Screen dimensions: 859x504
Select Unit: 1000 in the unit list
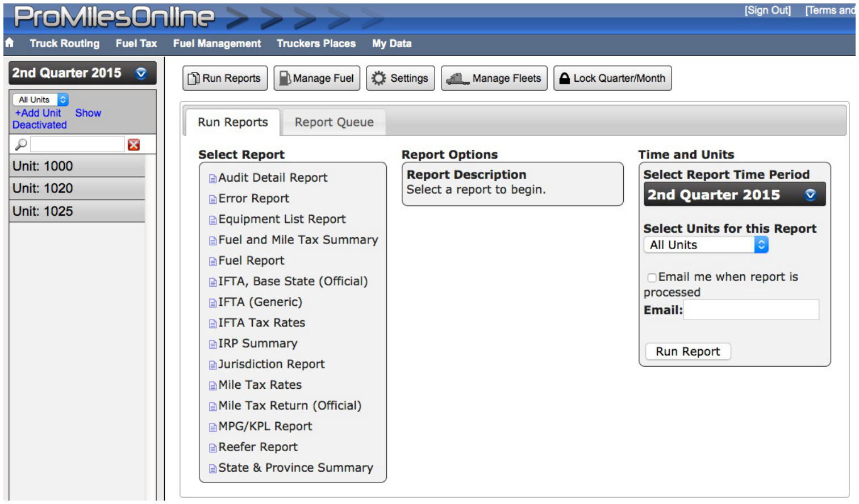[x=77, y=166]
